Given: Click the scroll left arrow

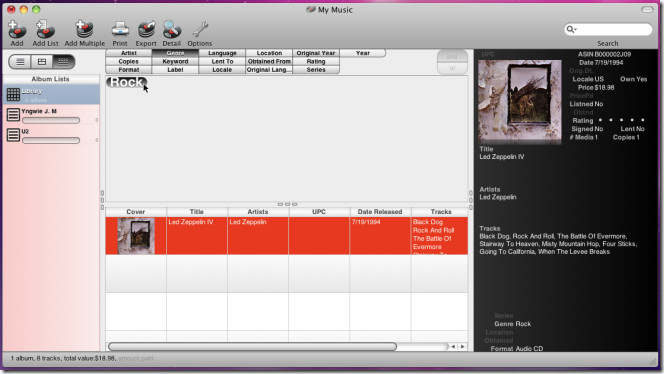Looking at the screenshot, I should (x=453, y=347).
